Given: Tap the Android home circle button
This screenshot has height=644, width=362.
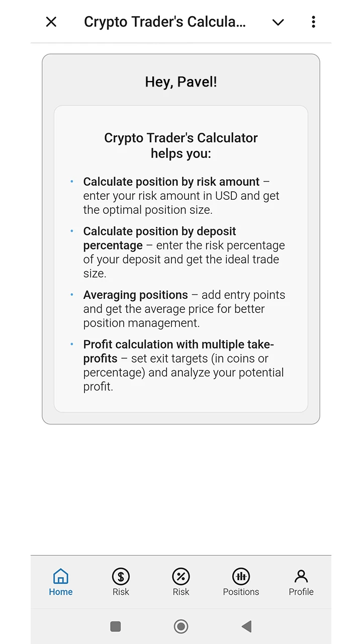Looking at the screenshot, I should coord(181,626).
